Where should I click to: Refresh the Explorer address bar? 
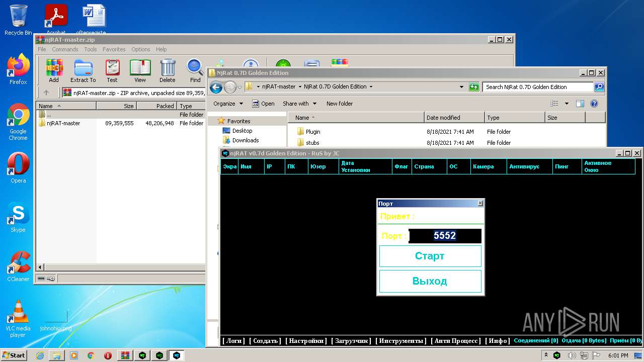pos(474,87)
